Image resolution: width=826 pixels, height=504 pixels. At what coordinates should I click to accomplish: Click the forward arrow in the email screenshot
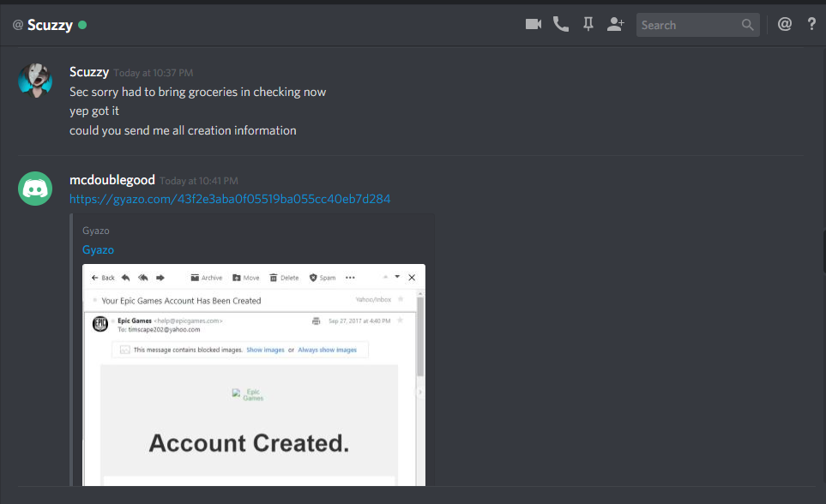(x=160, y=278)
